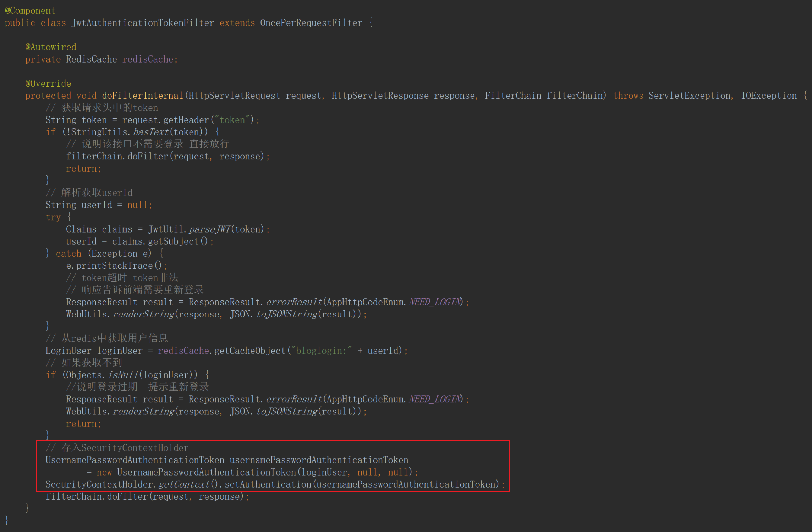
Task: Place cursor on JwtAuthenticationTokenFilter class name
Action: [143, 23]
